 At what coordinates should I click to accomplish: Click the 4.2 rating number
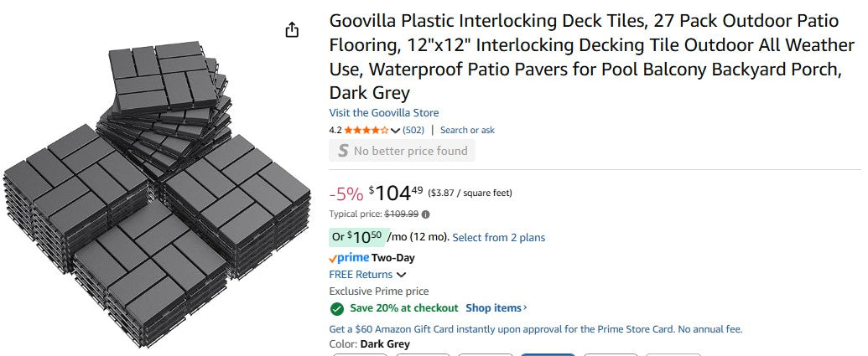(x=335, y=131)
